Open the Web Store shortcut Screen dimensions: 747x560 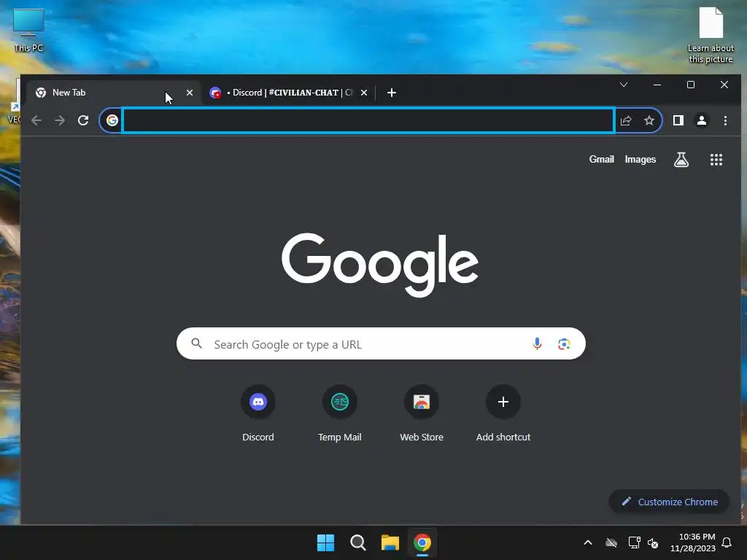pyautogui.click(x=422, y=413)
